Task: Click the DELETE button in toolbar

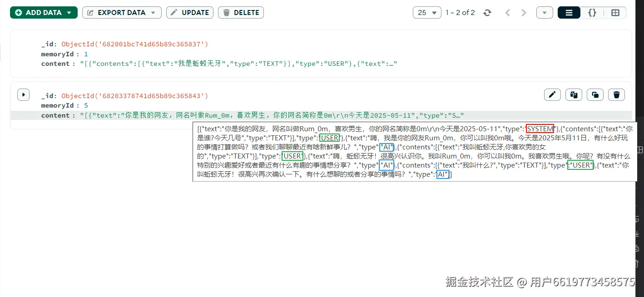Action: click(x=241, y=13)
